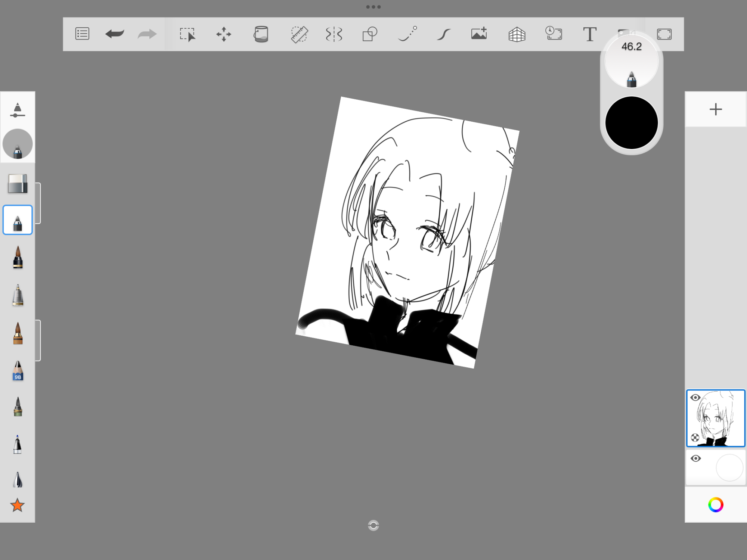The image size is (747, 560).
Task: Turn on Predictive Stroke
Action: [443, 34]
